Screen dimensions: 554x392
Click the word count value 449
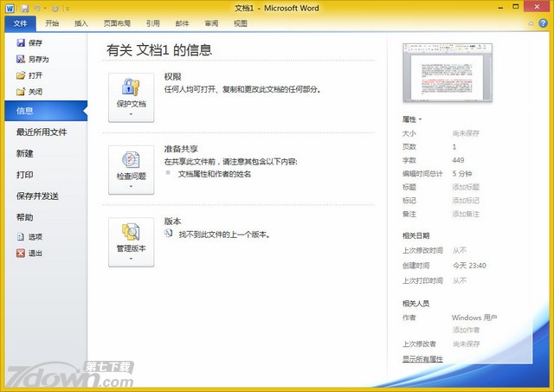click(x=458, y=160)
